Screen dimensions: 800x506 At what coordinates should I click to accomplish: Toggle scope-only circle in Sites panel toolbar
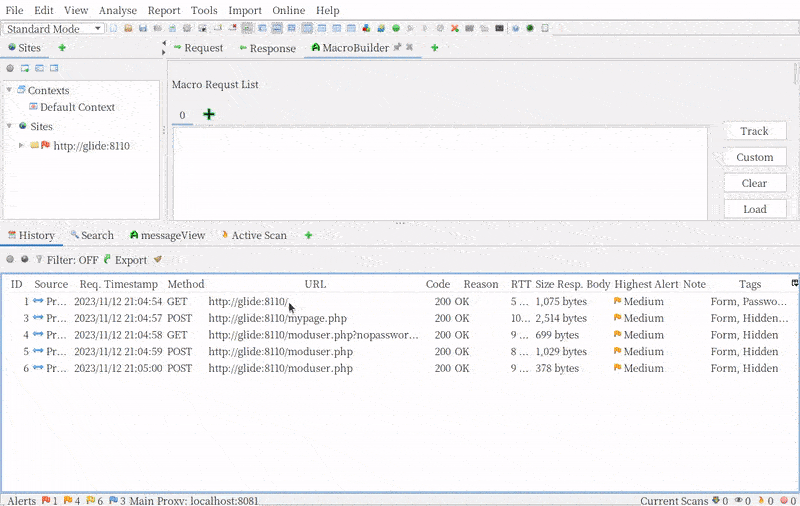point(10,68)
